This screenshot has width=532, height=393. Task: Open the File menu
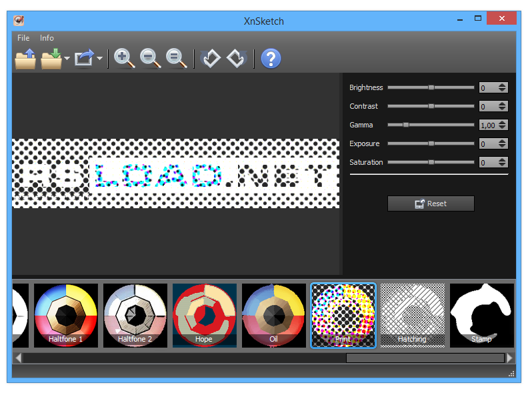tap(23, 38)
